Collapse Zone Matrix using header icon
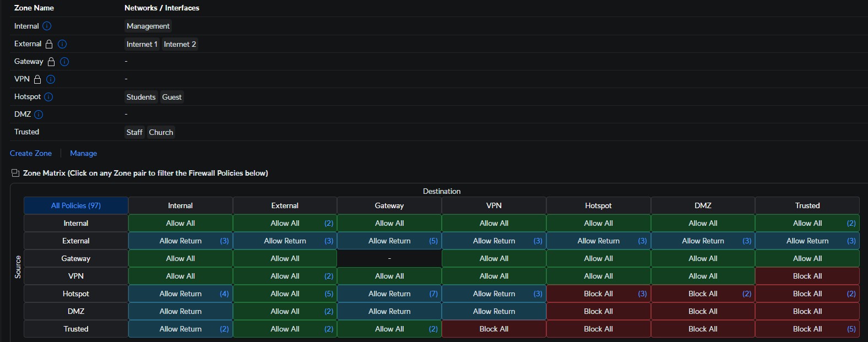The height and width of the screenshot is (342, 868). tap(15, 173)
